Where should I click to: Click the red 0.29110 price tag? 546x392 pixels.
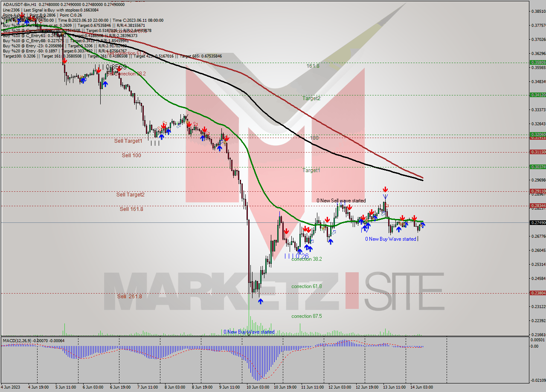pos(537,191)
